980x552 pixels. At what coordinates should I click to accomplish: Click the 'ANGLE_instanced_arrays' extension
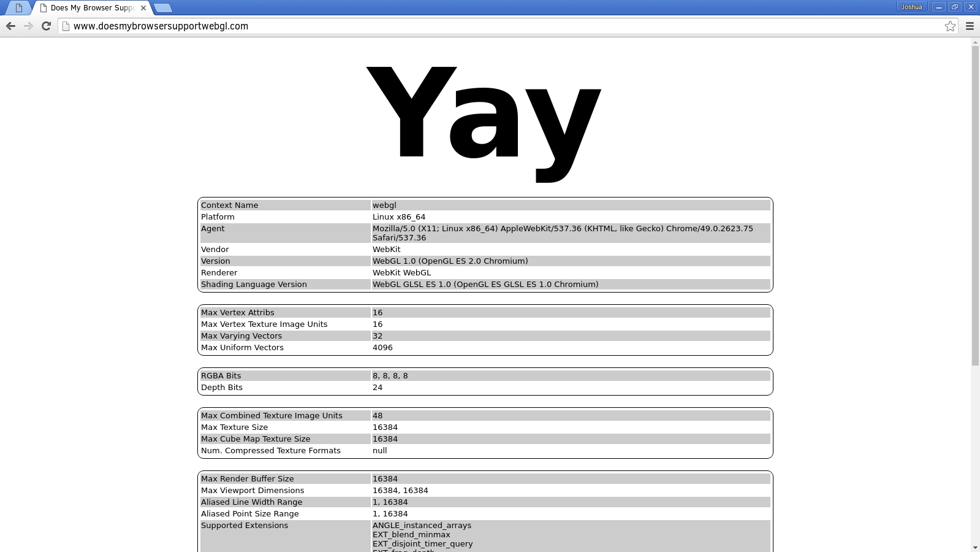[x=422, y=525]
